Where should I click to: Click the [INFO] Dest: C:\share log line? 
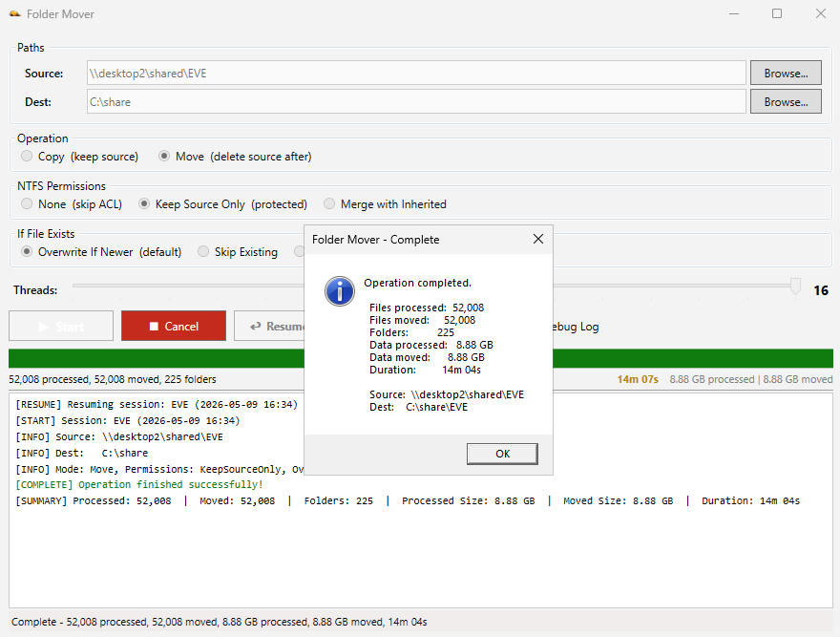(x=81, y=453)
